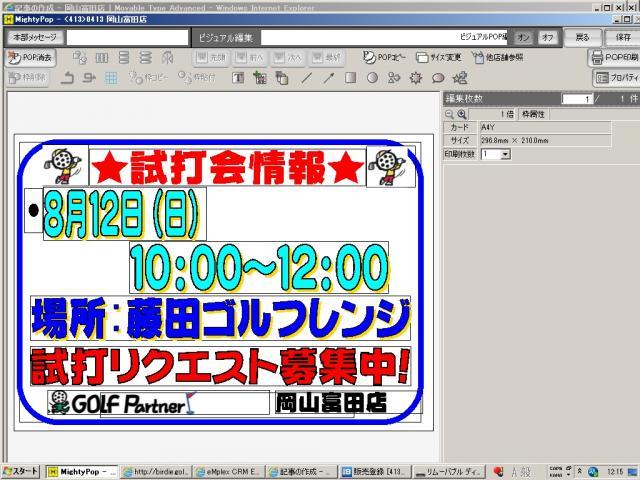640x480 pixels.
Task: Click the headquarters message text field
Action: (127, 38)
